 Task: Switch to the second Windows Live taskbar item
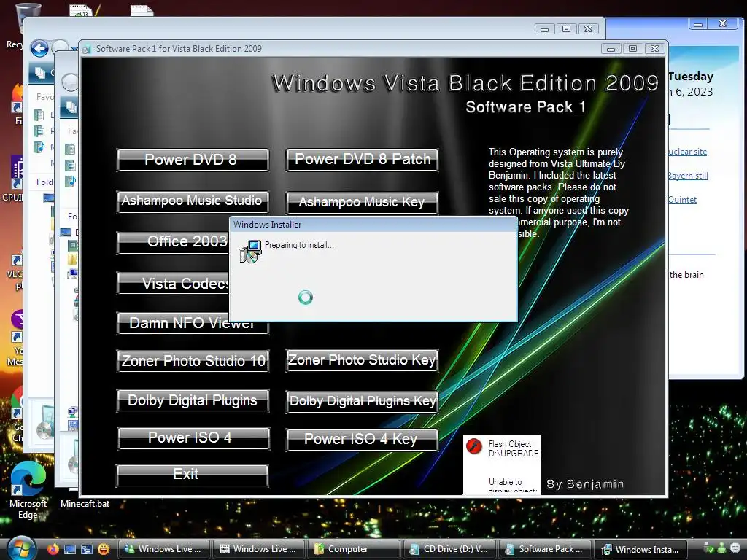258,549
